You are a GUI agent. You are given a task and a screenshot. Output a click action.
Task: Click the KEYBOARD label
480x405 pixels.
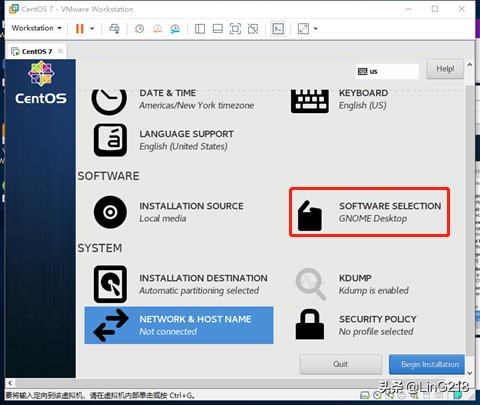pos(364,93)
